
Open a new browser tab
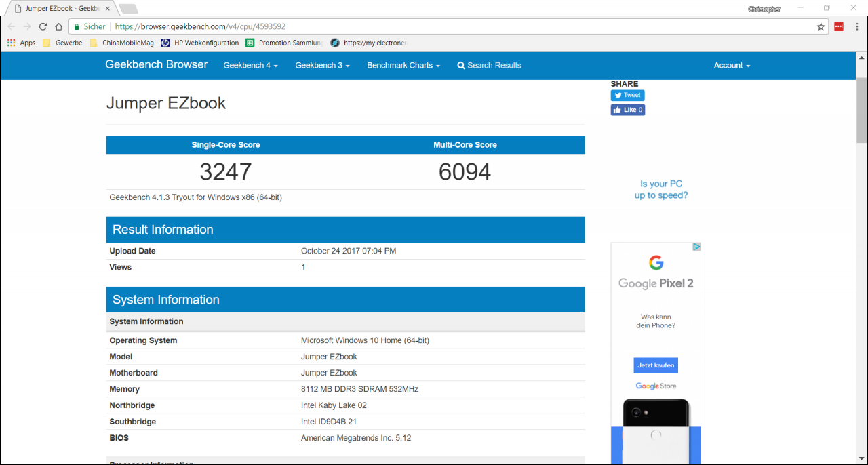click(128, 9)
